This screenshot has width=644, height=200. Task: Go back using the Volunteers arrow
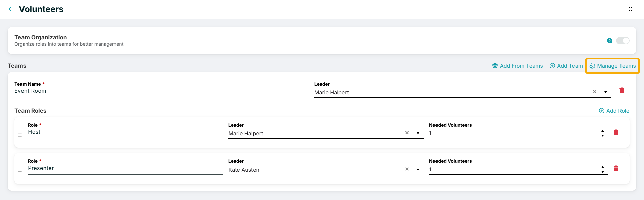coord(12,9)
